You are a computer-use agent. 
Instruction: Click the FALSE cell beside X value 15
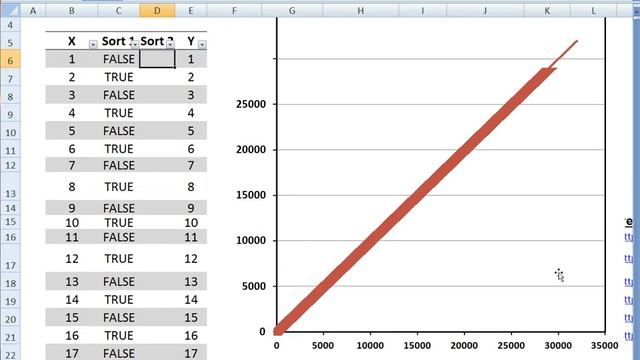[x=119, y=318]
